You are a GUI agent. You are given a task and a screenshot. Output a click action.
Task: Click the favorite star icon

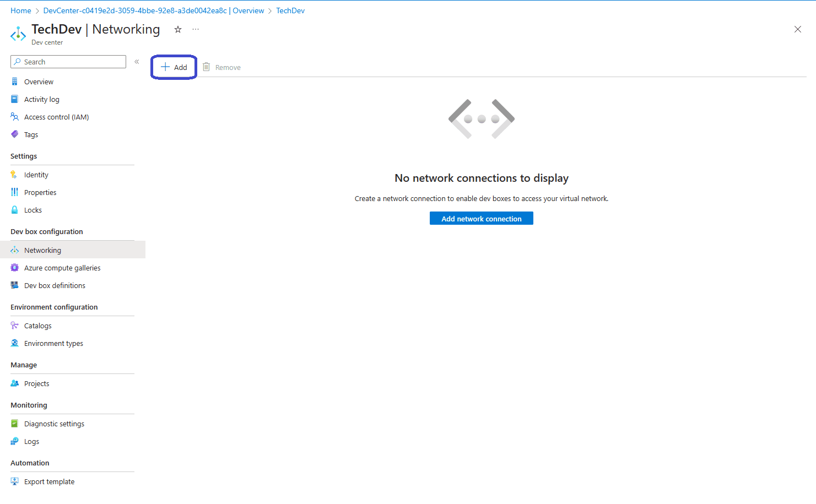[x=178, y=30]
